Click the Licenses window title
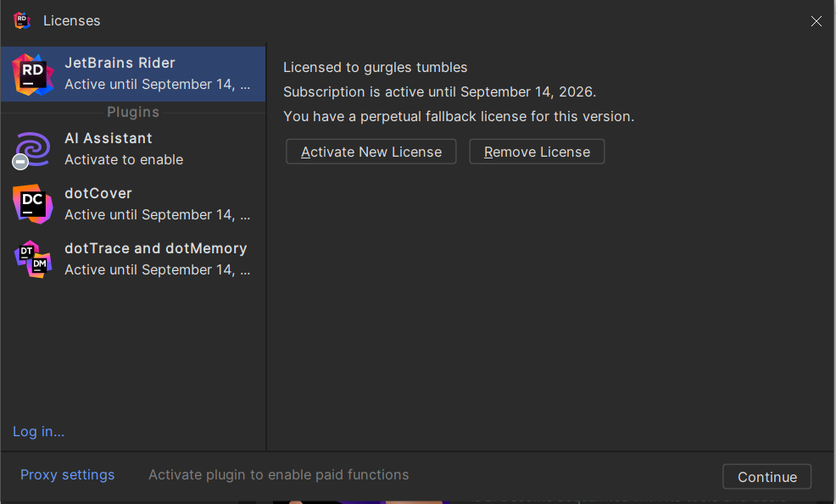The image size is (836, 504). click(x=71, y=21)
